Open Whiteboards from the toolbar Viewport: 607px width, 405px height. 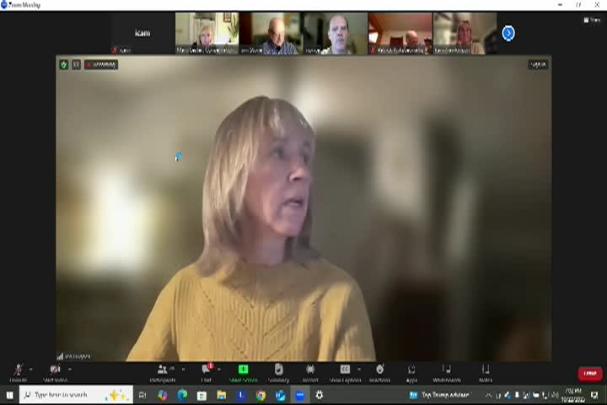click(447, 372)
